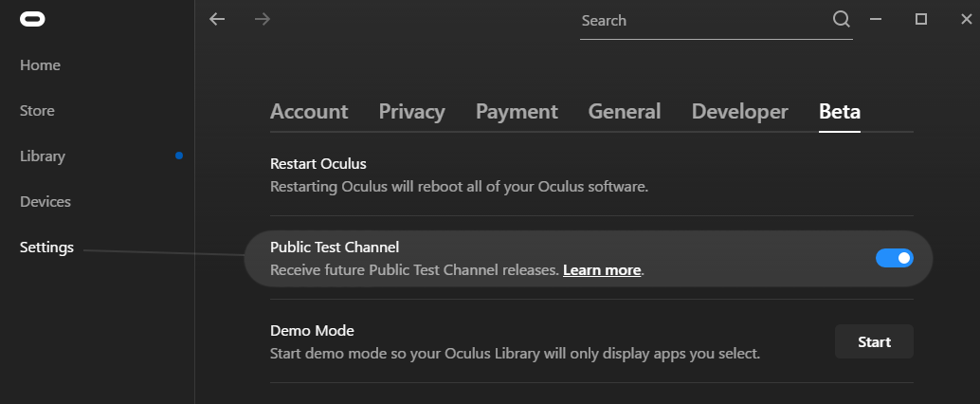Open the Learn more link
Image resolution: width=980 pixels, height=404 pixels.
coord(602,270)
